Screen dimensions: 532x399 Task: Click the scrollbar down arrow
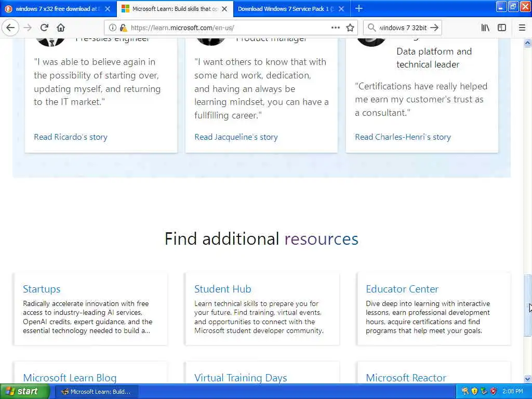(x=527, y=379)
